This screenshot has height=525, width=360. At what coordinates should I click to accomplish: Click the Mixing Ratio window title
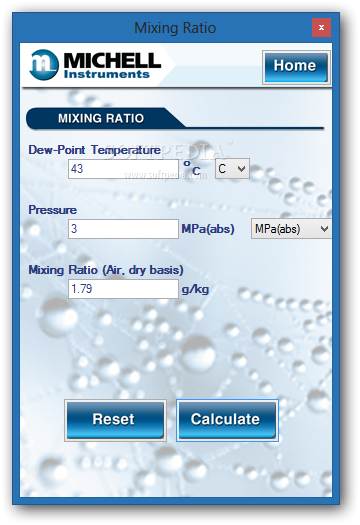pyautogui.click(x=175, y=28)
